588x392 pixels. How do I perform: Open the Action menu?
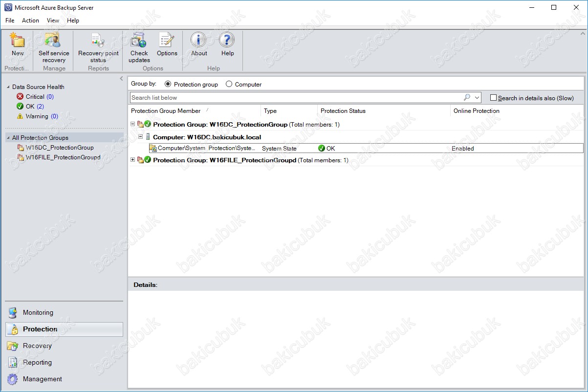point(30,21)
